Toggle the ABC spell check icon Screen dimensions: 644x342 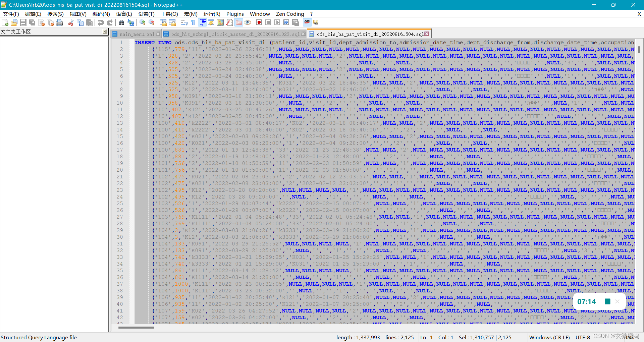tap(307, 22)
